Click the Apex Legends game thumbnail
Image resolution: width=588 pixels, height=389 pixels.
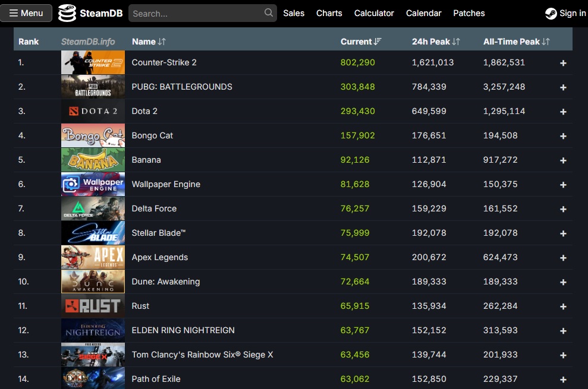pos(93,257)
